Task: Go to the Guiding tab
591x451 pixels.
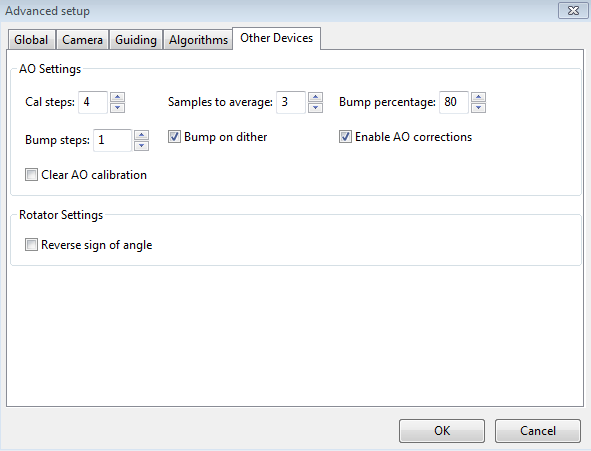Action: [x=136, y=40]
